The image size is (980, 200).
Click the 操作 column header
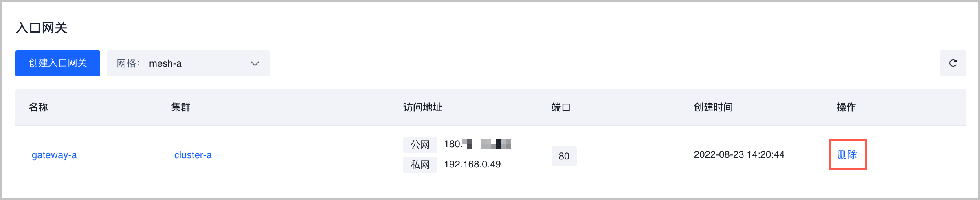click(846, 107)
